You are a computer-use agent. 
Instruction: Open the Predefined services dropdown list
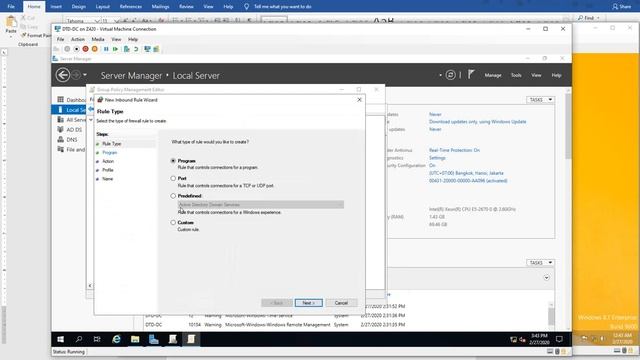tap(261, 204)
